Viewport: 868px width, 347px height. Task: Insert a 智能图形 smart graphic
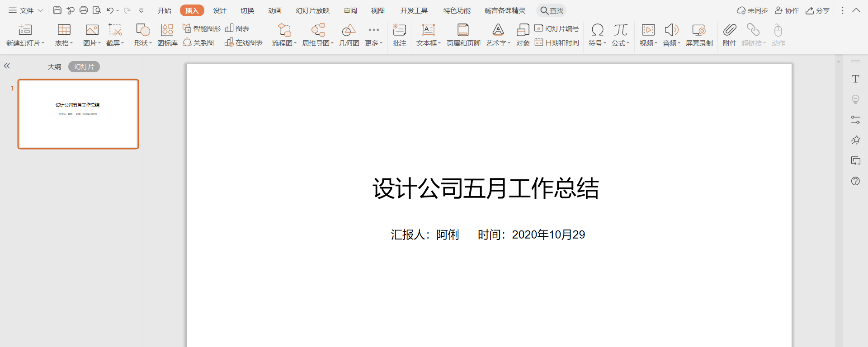click(x=202, y=28)
